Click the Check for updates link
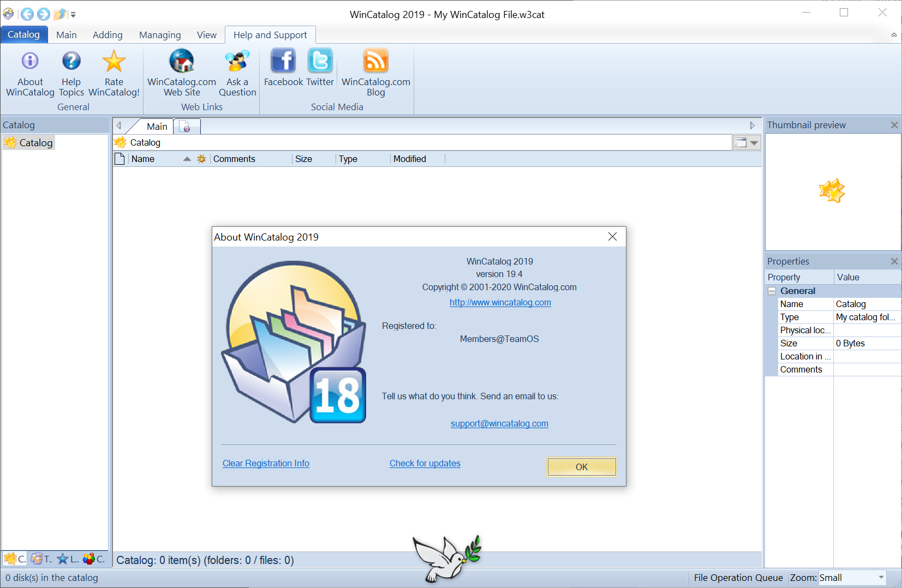 425,463
